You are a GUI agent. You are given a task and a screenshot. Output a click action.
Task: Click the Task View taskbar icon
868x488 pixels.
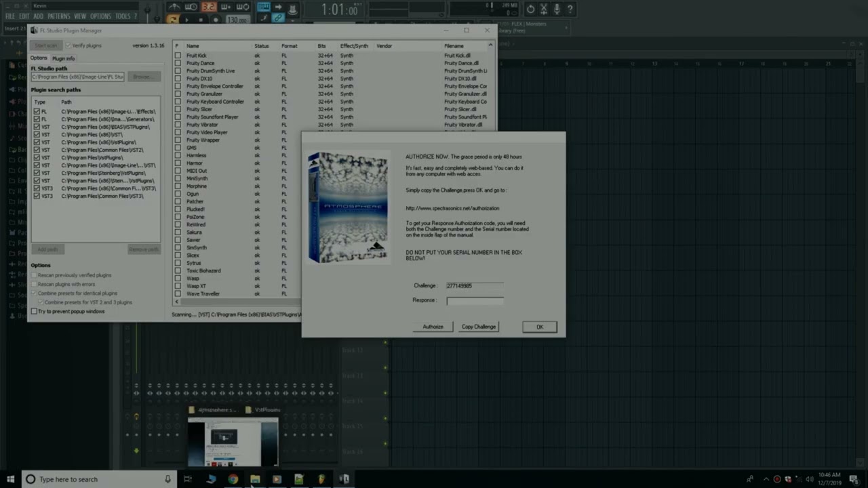188,479
